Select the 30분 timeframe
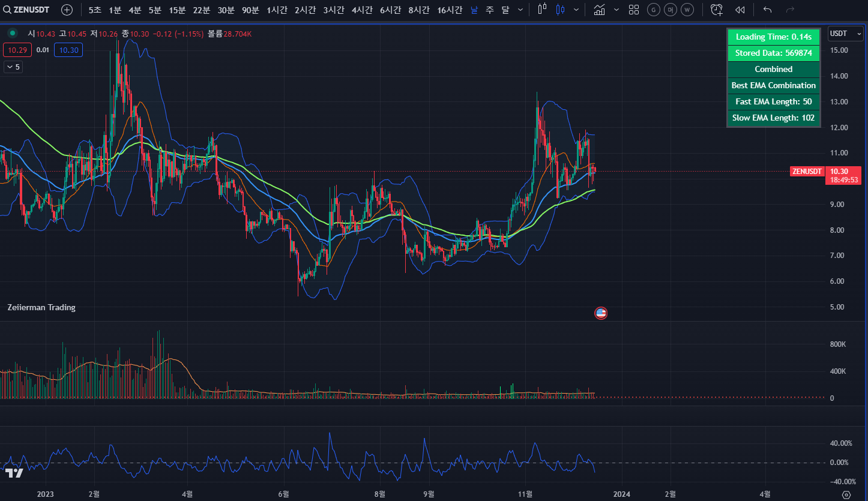Screen dimensions: 868x501 (x=226, y=10)
